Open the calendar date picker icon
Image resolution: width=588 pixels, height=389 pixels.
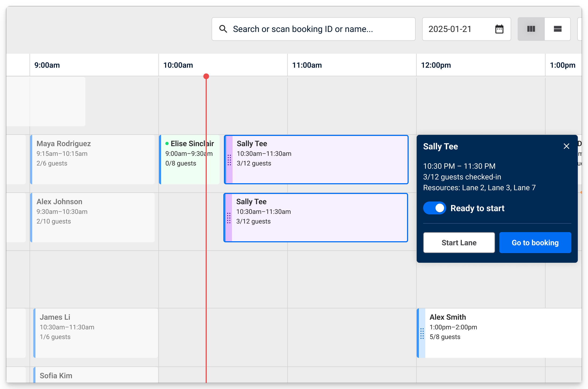pos(499,29)
